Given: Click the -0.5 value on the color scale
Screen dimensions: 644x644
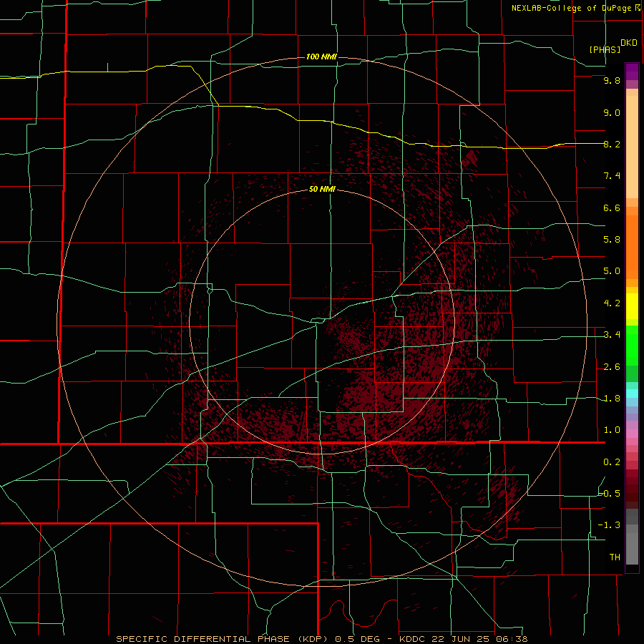Looking at the screenshot, I should coord(609,494).
